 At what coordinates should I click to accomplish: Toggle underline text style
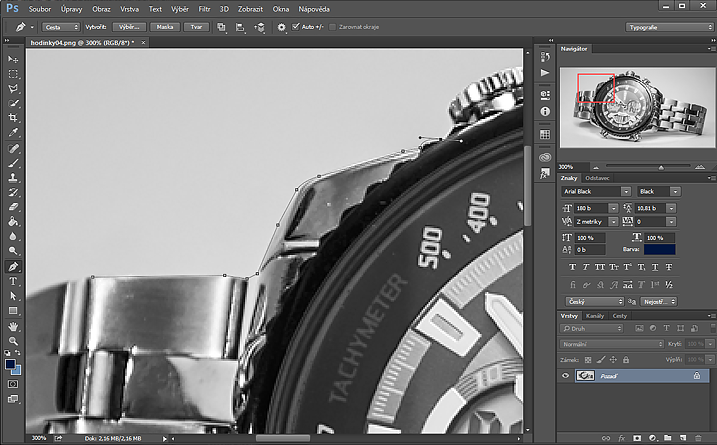(655, 267)
